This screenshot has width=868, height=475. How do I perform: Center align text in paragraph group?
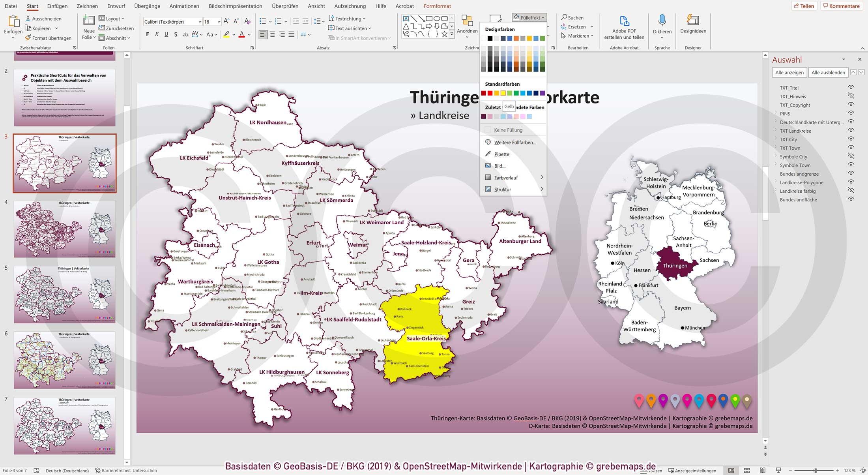(x=272, y=35)
